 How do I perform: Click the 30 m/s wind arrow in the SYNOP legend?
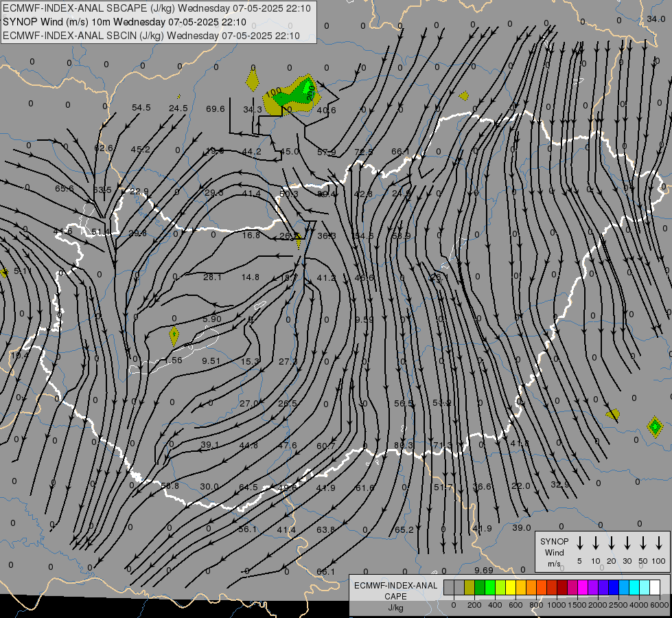coord(627,542)
